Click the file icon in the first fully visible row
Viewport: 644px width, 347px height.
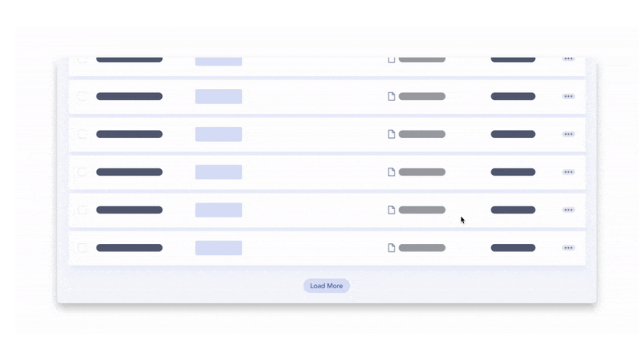[x=391, y=96]
